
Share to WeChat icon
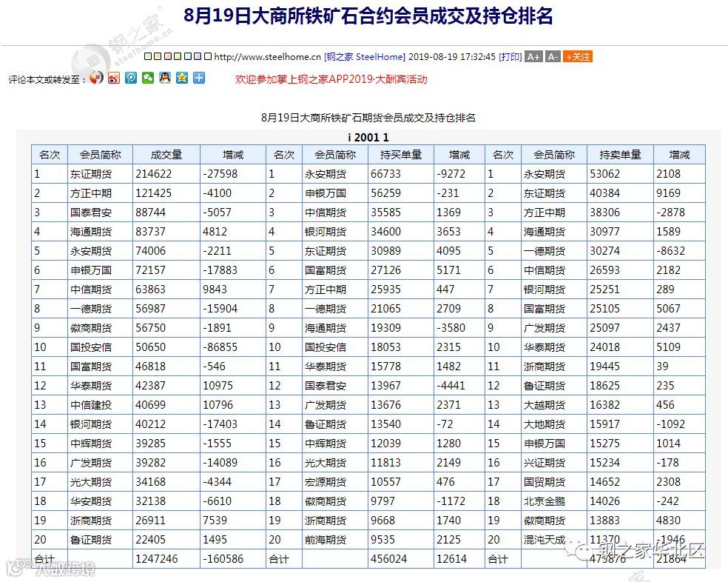tap(148, 78)
